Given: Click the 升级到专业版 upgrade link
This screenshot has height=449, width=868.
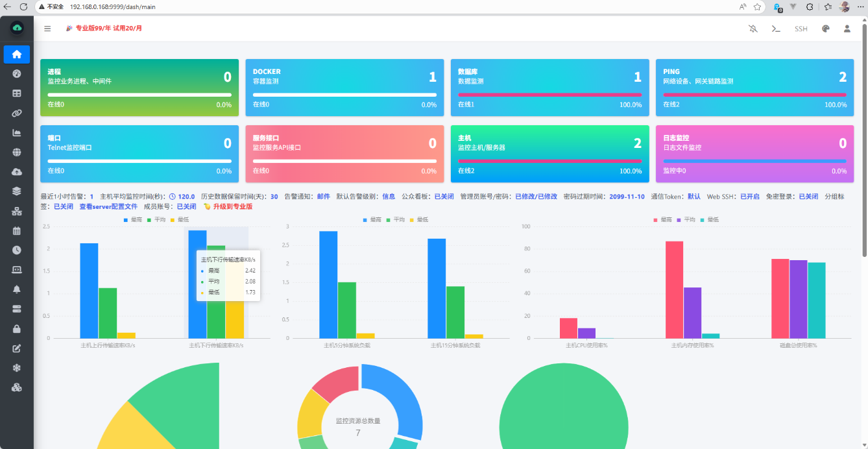Looking at the screenshot, I should [x=232, y=206].
